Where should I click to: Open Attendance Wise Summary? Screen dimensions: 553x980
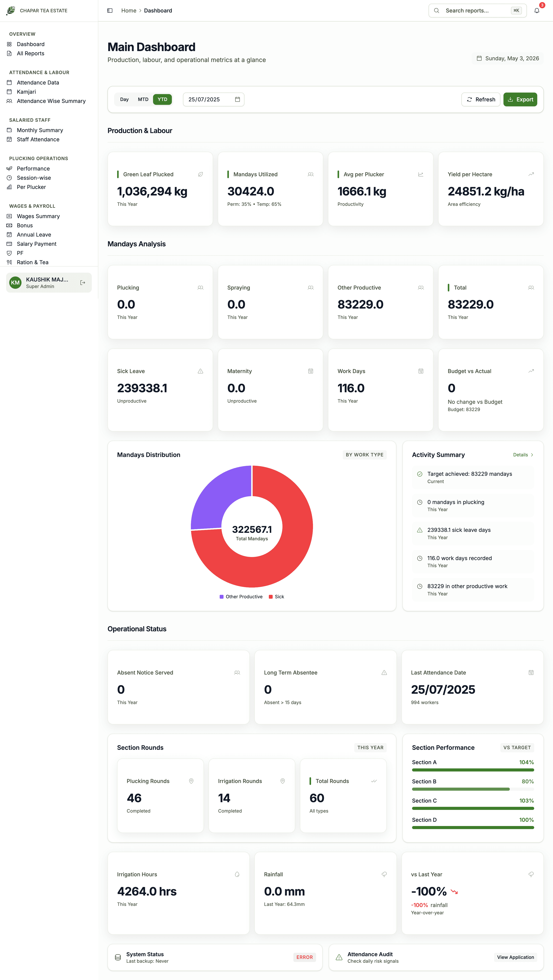(x=51, y=101)
